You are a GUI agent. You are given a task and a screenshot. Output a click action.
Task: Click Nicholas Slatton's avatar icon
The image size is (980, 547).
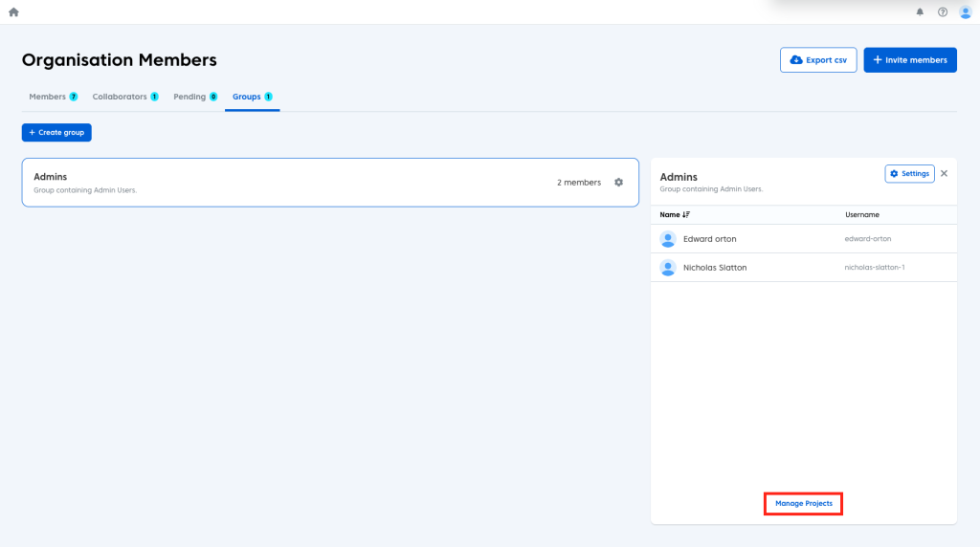(x=668, y=268)
